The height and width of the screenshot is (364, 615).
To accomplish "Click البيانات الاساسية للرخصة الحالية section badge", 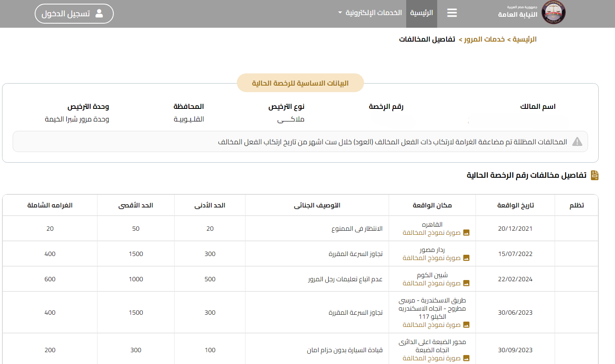I will pyautogui.click(x=300, y=83).
